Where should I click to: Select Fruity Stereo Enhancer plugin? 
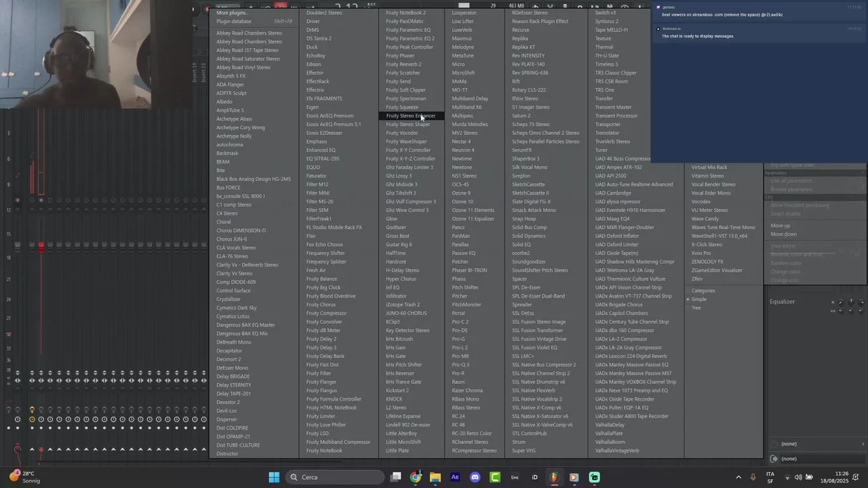411,116
